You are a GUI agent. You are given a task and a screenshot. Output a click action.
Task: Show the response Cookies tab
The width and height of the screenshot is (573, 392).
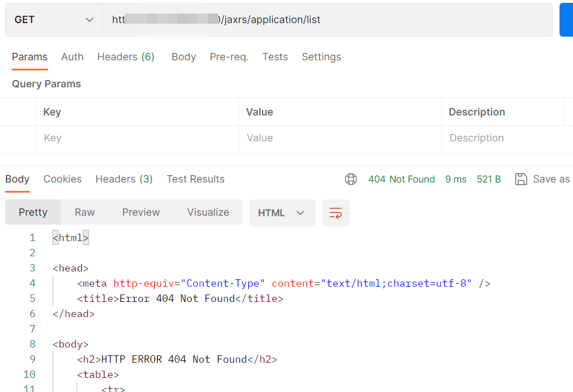point(63,179)
